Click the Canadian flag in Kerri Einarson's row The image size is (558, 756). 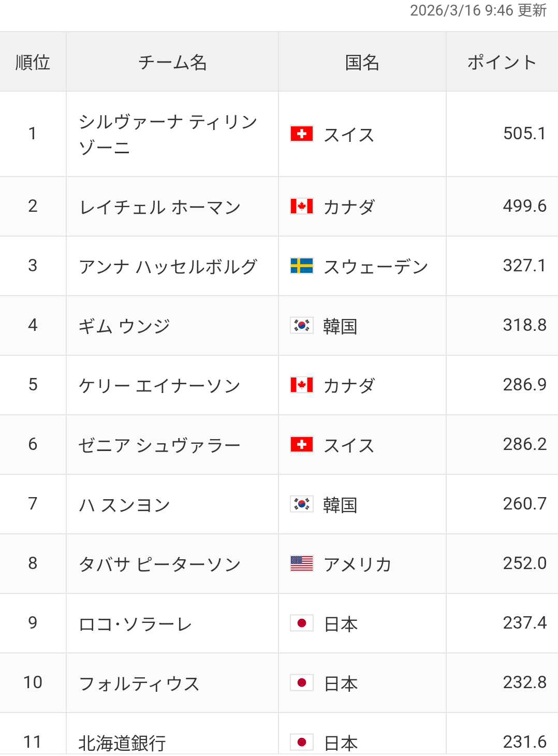302,385
